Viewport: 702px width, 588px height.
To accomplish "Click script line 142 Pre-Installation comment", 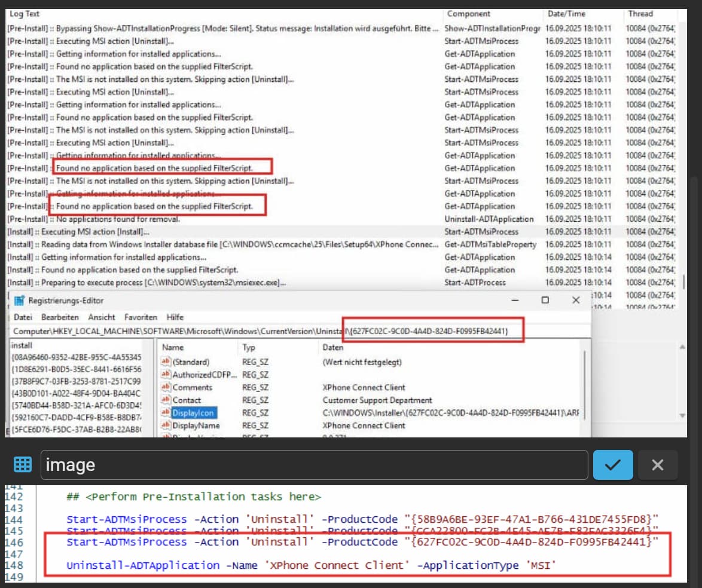I will [193, 497].
